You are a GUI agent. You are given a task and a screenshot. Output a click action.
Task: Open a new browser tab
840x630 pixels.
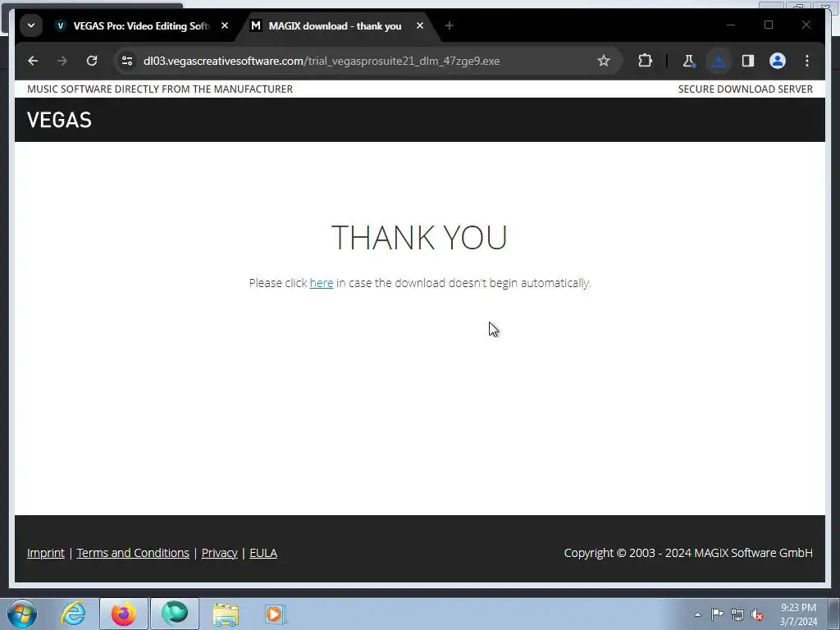coord(450,25)
